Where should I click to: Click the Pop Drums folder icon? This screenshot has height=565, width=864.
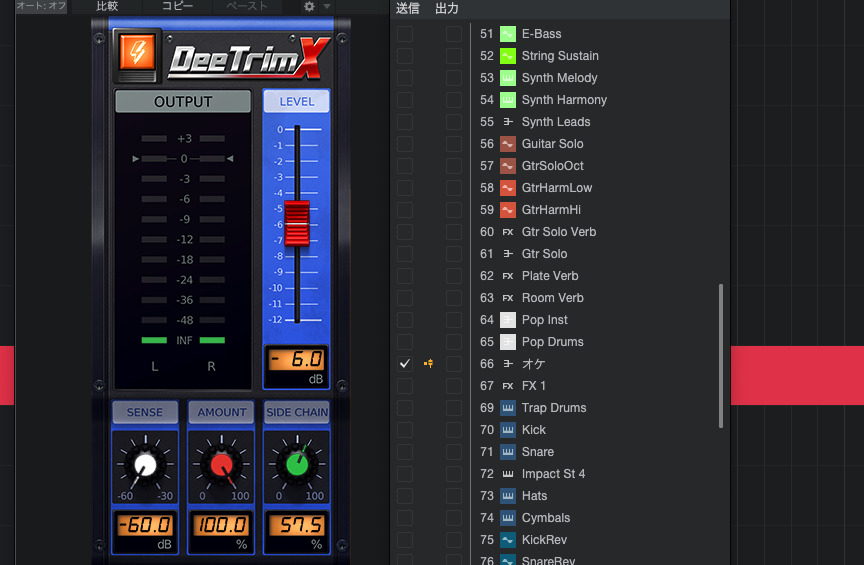click(x=507, y=342)
